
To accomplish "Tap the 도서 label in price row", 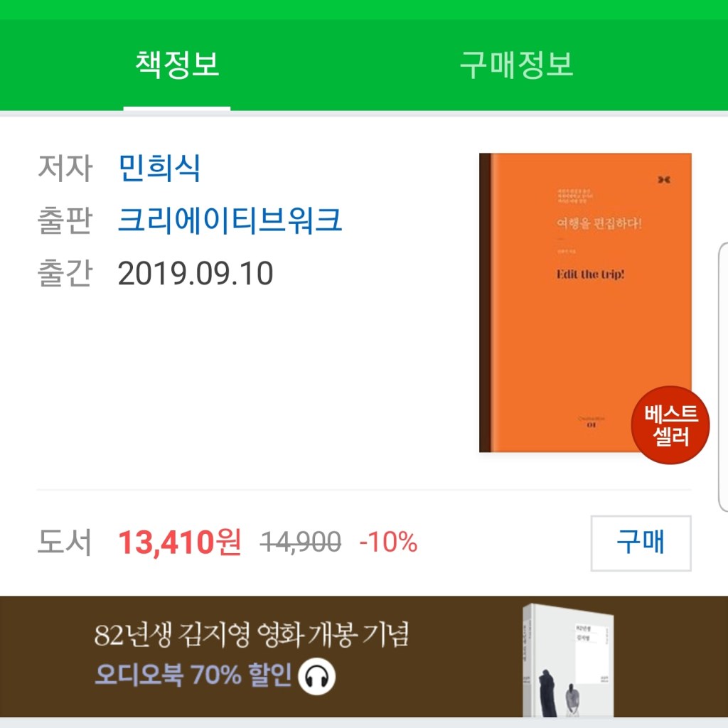I will click(65, 542).
